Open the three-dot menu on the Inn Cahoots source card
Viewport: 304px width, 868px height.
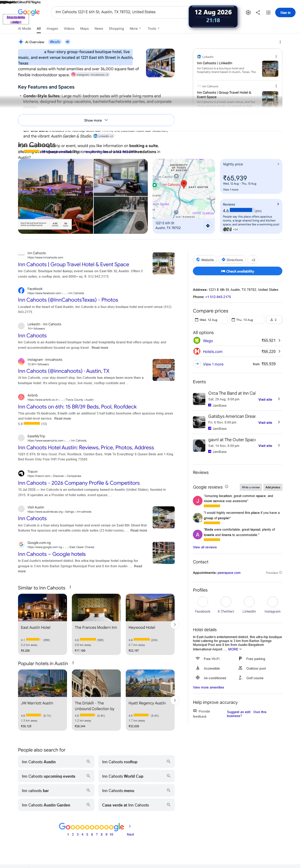click(276, 86)
